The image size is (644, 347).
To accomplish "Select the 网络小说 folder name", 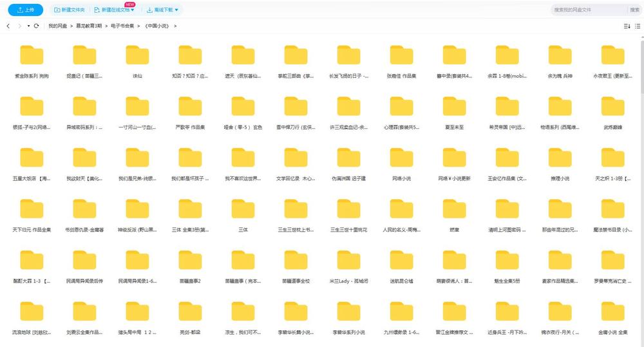I will click(x=402, y=178).
